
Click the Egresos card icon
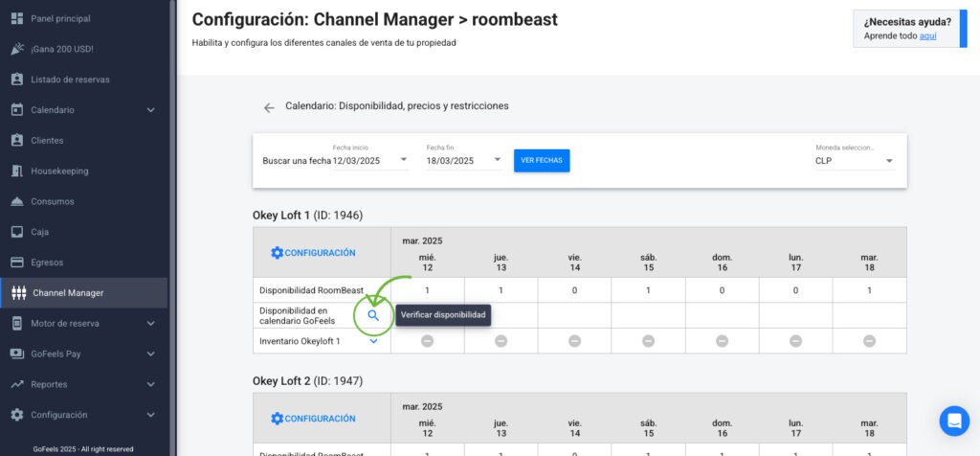16,262
